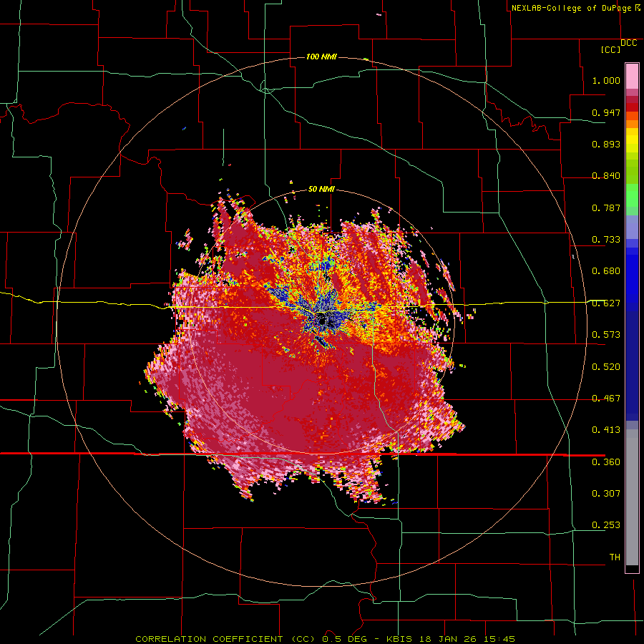
Task: Click the 0.467 legend value
Action: (x=606, y=399)
